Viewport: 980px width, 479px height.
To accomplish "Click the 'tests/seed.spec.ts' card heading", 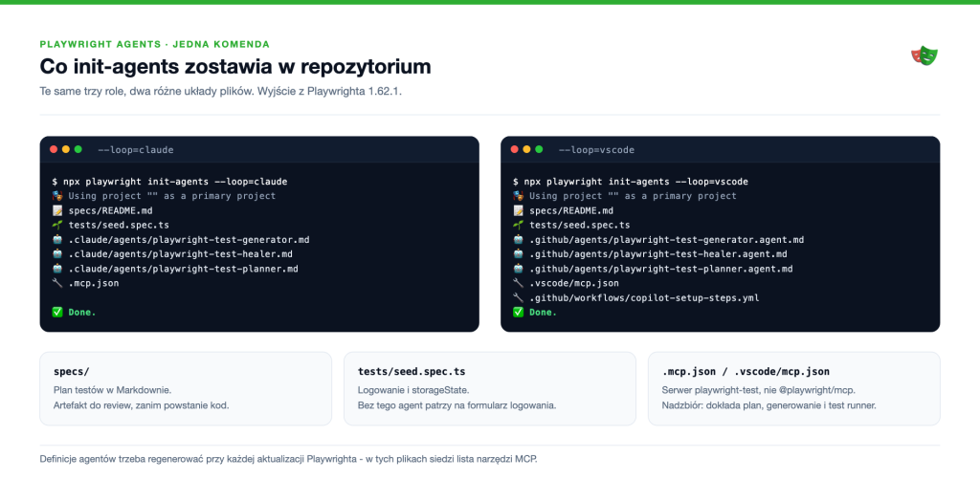I will pos(412,372).
